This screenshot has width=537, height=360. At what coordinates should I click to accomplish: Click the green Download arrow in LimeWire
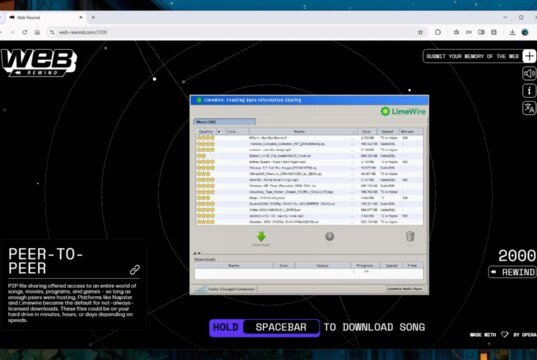click(x=261, y=237)
